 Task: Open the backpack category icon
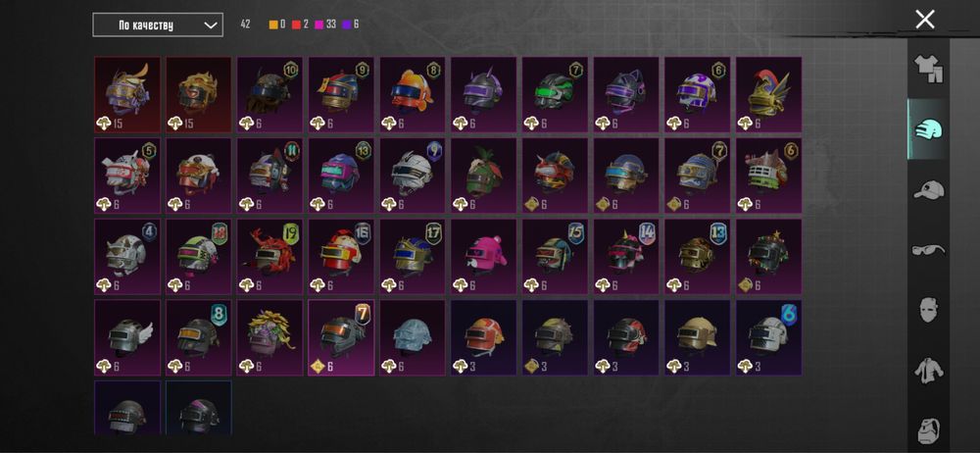click(x=928, y=430)
